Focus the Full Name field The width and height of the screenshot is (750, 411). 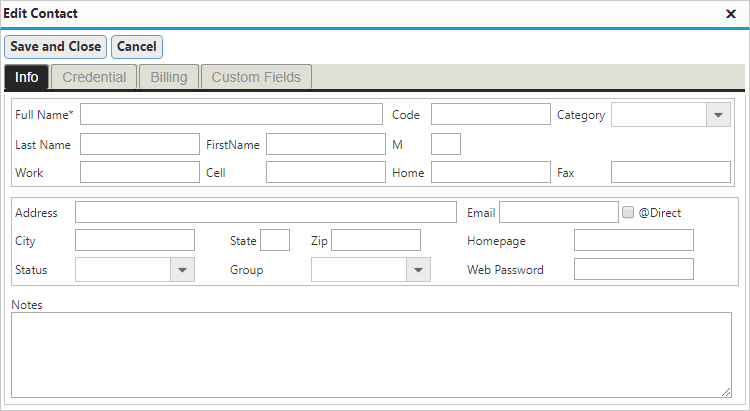tap(232, 114)
